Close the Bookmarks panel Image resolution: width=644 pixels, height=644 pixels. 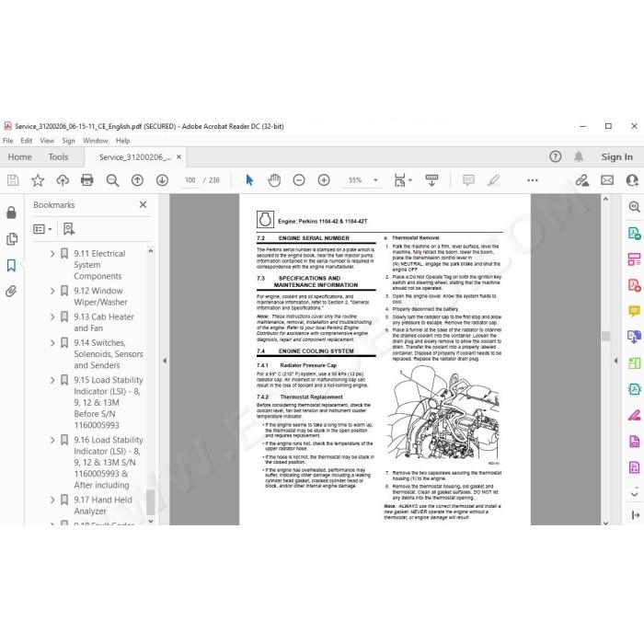(x=143, y=204)
